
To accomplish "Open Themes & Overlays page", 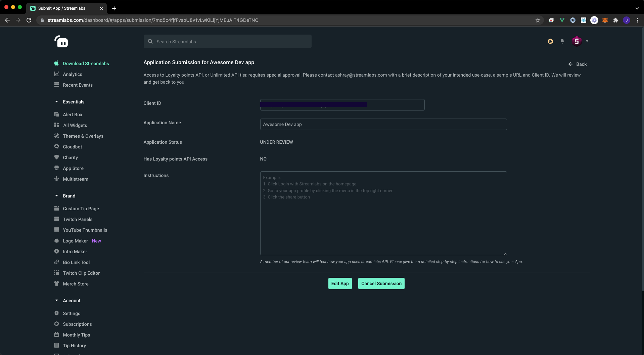I will [83, 136].
